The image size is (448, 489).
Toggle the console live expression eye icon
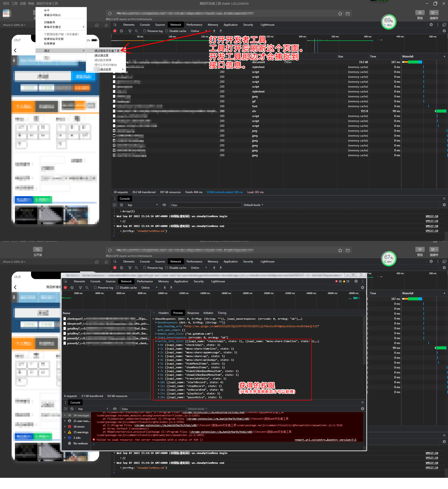click(164, 205)
